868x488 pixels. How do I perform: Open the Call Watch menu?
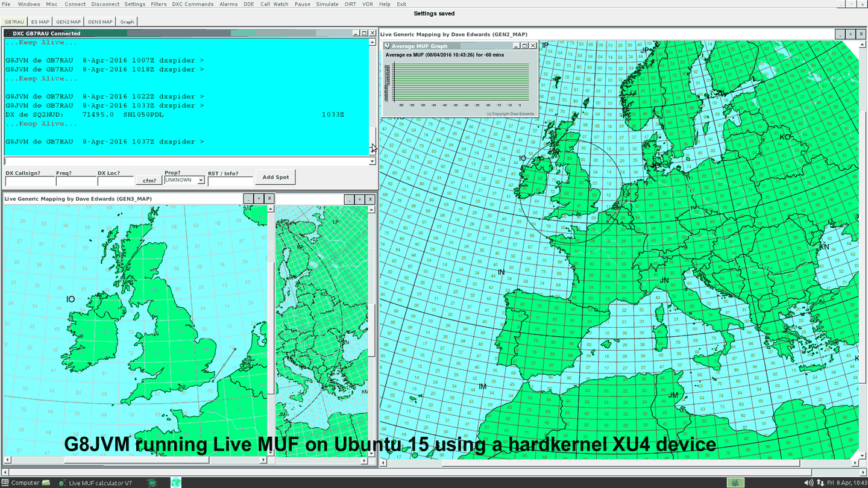coord(274,4)
